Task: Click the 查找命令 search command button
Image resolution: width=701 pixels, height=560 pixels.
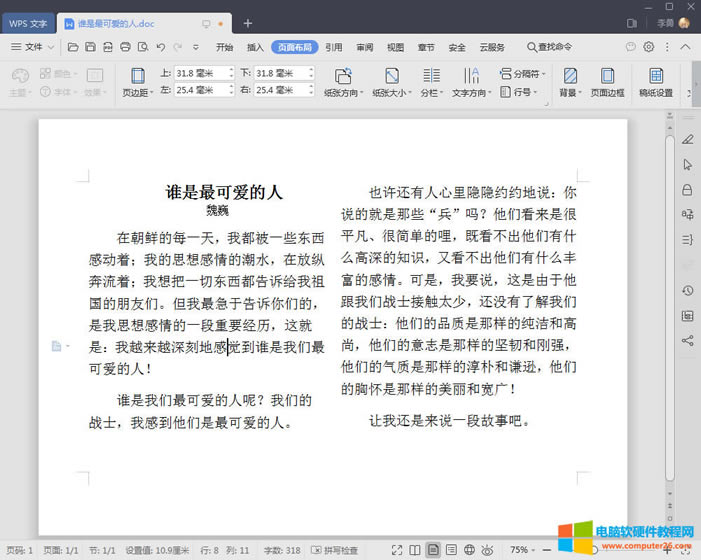Action: pyautogui.click(x=549, y=47)
